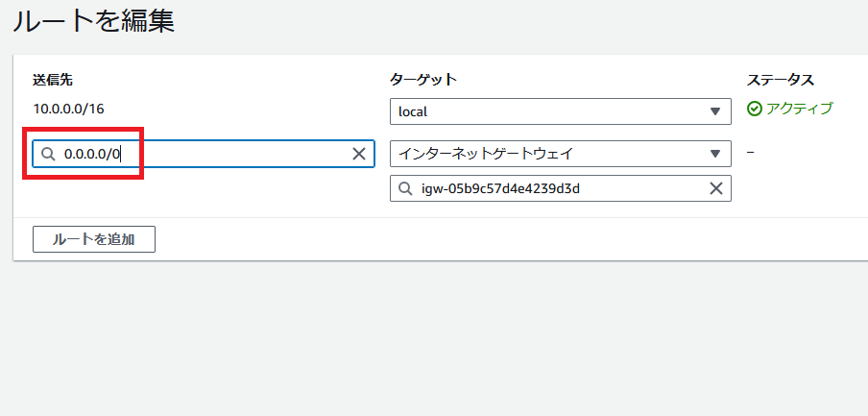The image size is (868, 416).
Task: Click the ルートを追加 button
Action: [x=94, y=239]
